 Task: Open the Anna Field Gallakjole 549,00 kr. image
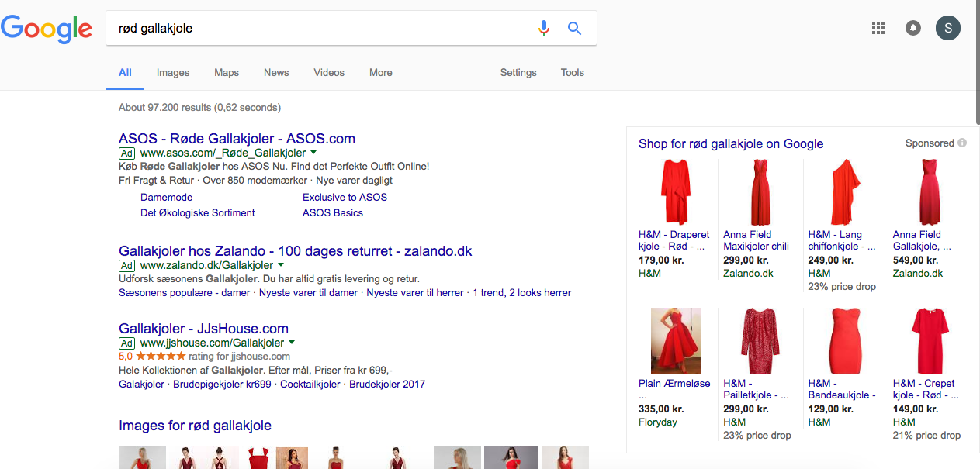click(930, 192)
